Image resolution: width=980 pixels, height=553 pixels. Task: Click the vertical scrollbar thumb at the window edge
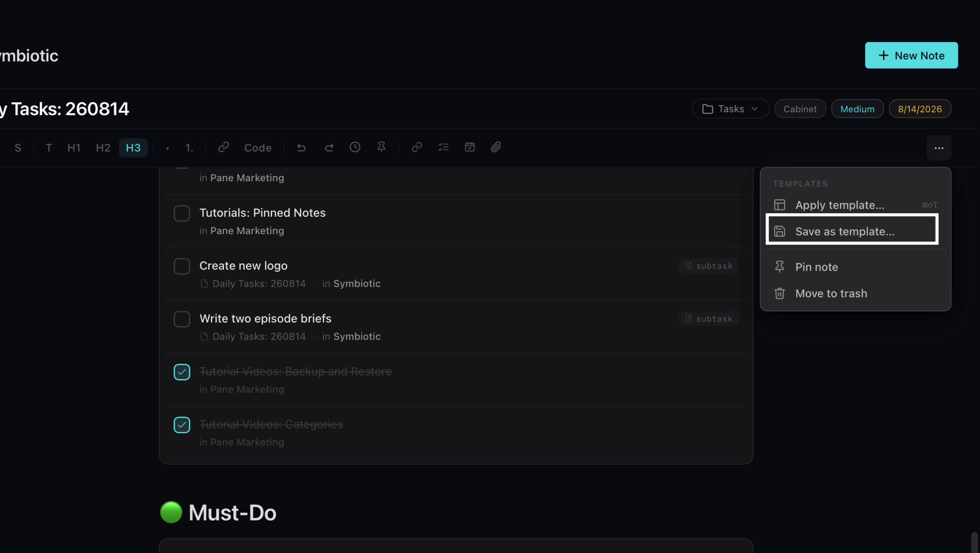click(974, 542)
